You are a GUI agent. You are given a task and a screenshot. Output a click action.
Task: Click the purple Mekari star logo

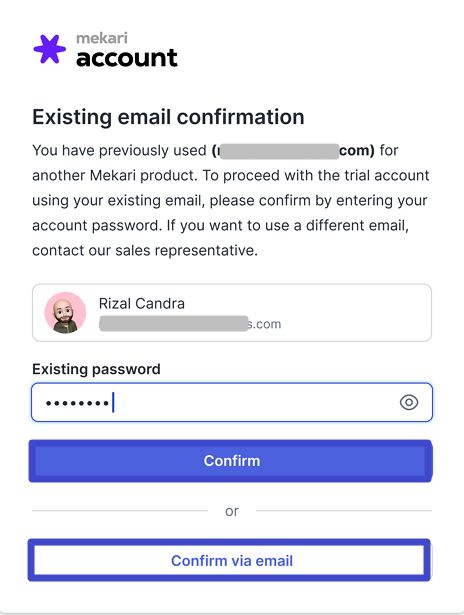[x=50, y=49]
